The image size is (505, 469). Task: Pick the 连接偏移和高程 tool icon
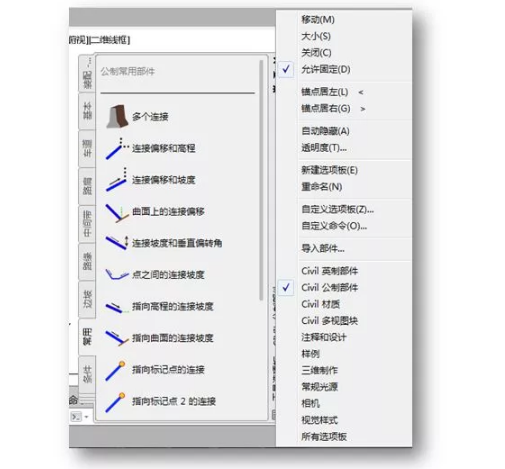pos(117,148)
